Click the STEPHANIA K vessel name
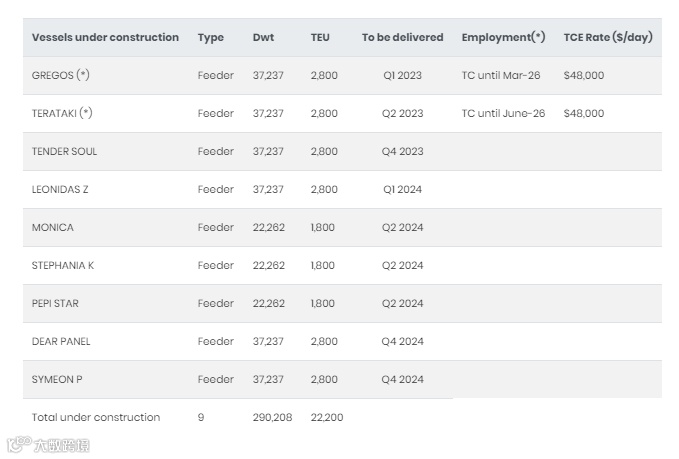Viewport: 679px width, 459px height. click(62, 266)
